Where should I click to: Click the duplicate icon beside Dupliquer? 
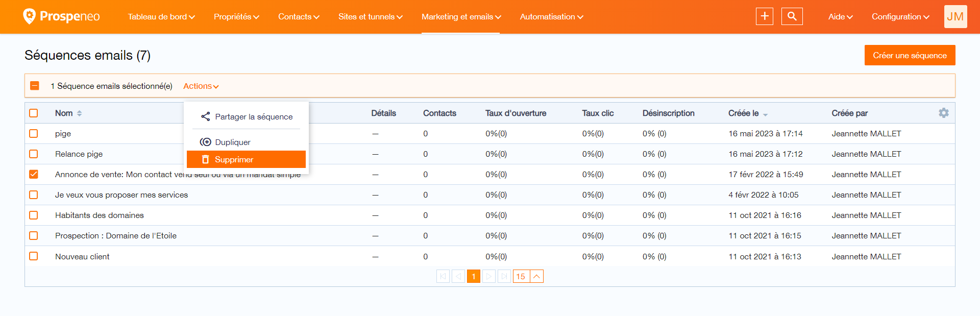coord(206,142)
